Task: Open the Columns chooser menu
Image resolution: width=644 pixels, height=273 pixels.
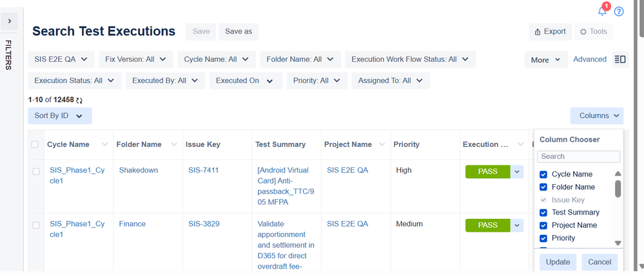Action: (x=596, y=116)
